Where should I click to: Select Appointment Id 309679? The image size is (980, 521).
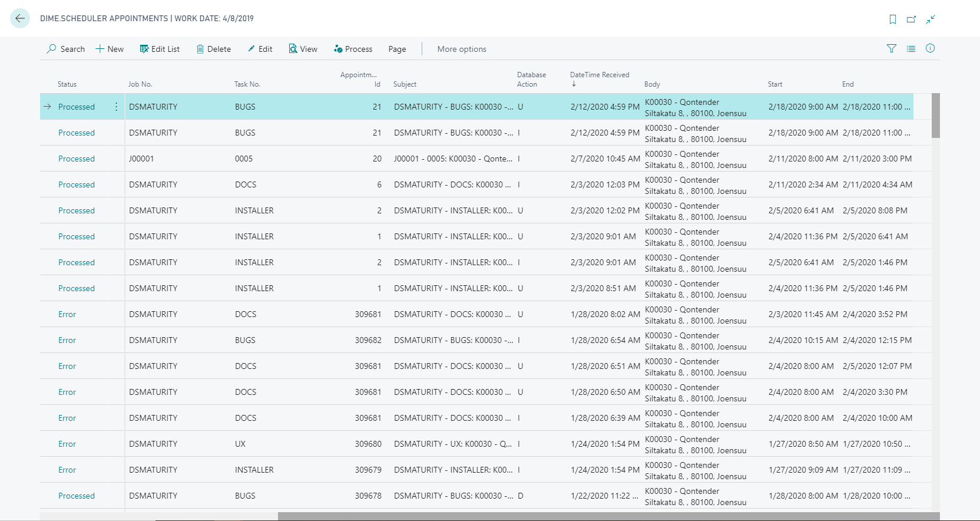coord(368,470)
